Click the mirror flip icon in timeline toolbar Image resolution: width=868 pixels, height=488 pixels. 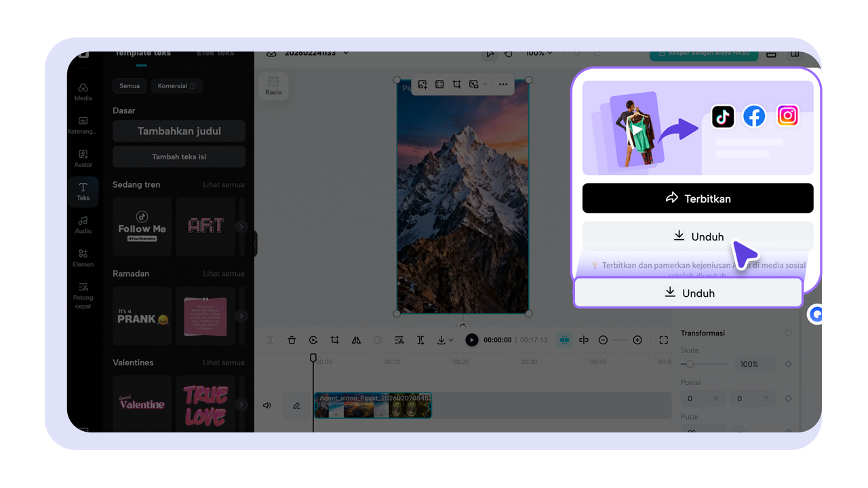pyautogui.click(x=356, y=340)
